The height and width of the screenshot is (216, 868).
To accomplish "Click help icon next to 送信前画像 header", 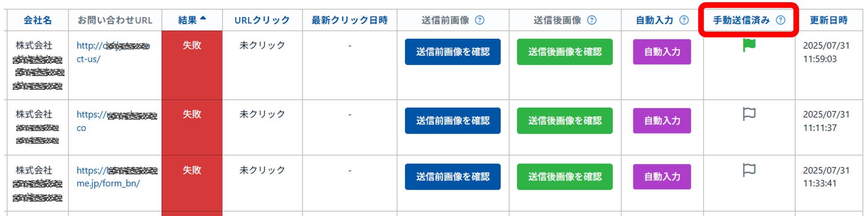I will point(479,20).
